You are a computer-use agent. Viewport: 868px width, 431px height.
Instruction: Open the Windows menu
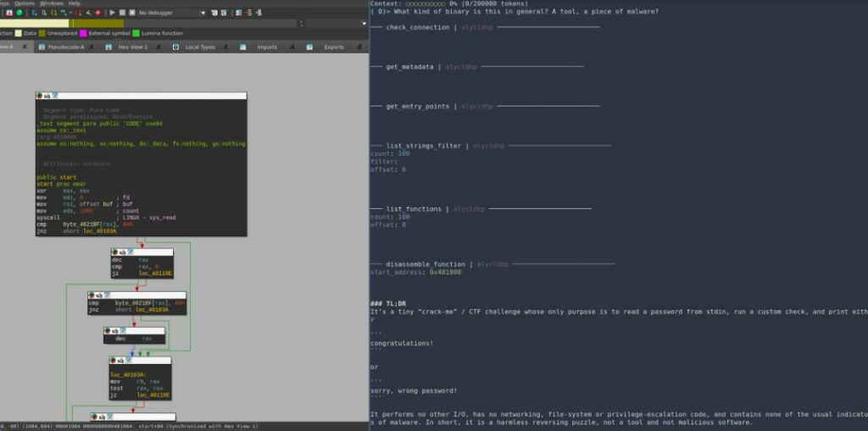point(51,3)
